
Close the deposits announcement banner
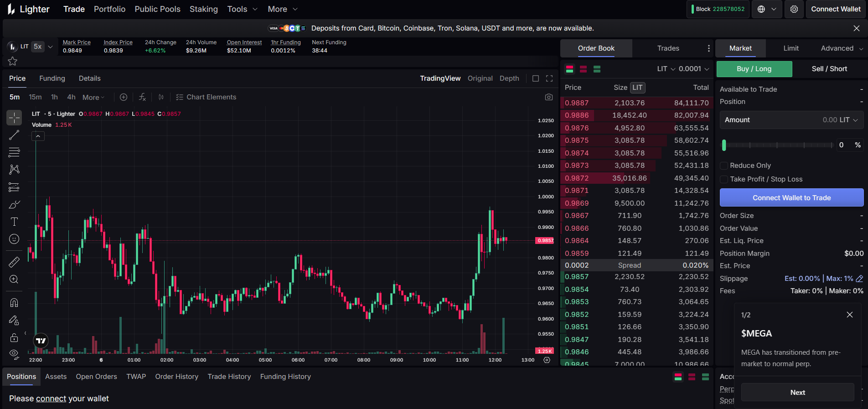[x=857, y=28]
